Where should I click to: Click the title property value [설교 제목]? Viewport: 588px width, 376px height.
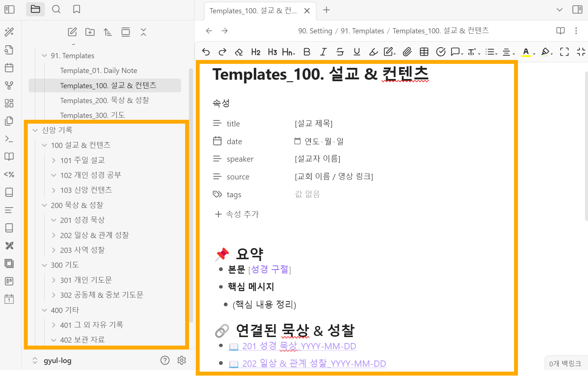pos(314,123)
